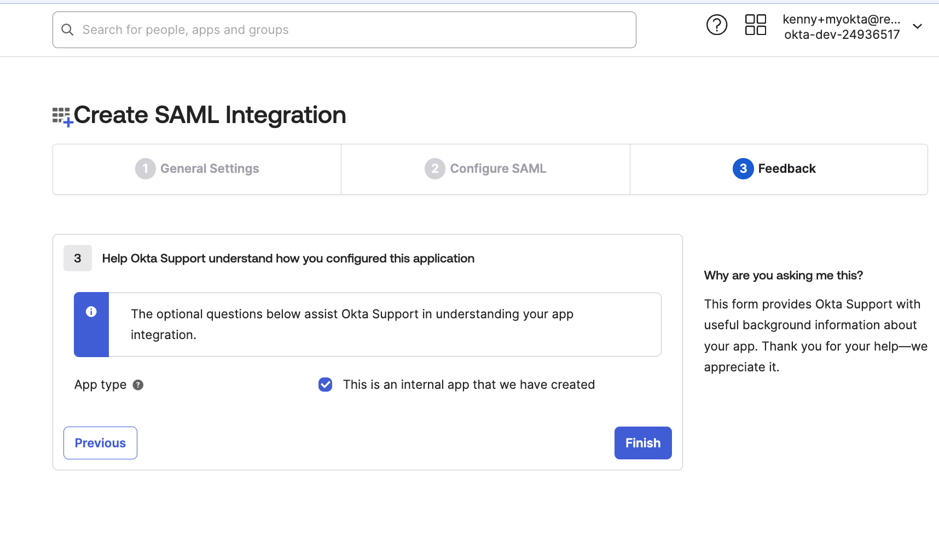
Task: Expand the account menu chevron
Action: click(917, 26)
